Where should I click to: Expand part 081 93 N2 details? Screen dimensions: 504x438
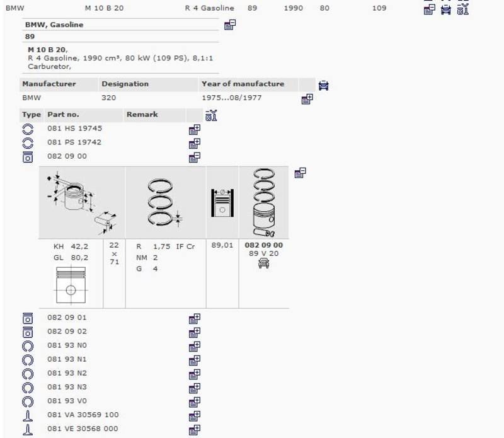[195, 374]
